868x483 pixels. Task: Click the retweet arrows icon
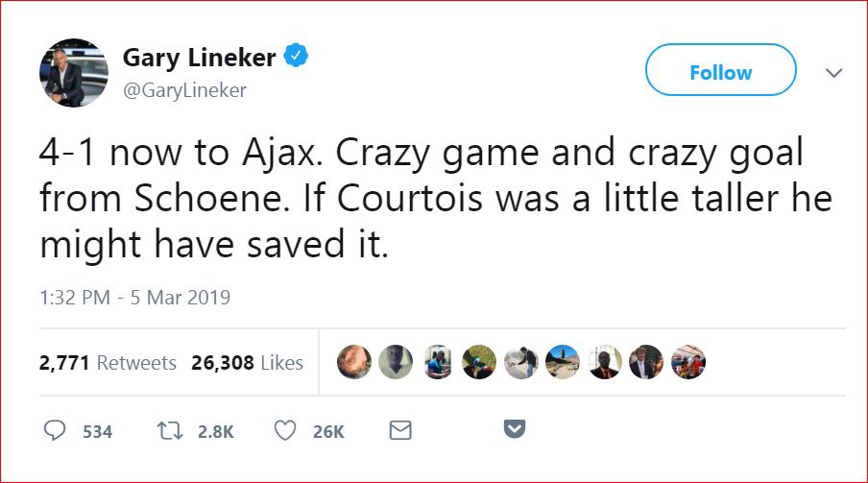click(x=169, y=431)
